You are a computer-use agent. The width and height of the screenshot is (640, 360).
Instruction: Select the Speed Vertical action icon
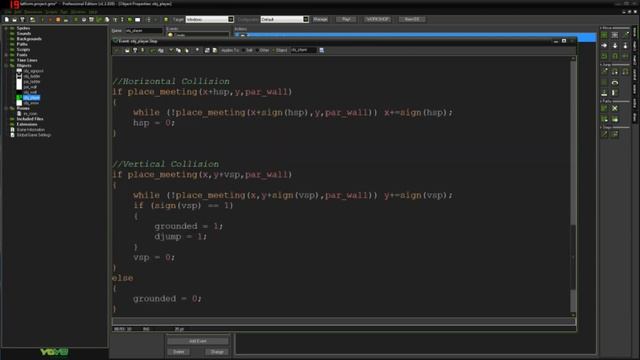pos(615,46)
